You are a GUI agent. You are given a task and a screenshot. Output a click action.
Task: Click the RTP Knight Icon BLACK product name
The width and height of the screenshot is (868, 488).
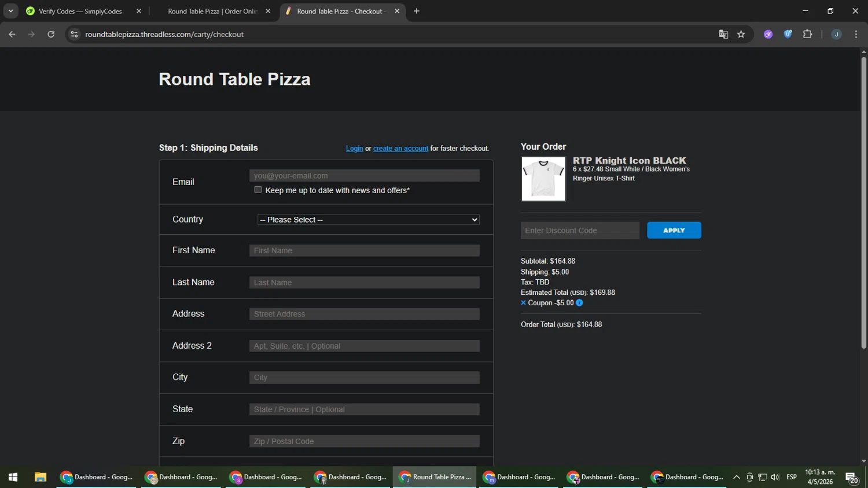629,161
